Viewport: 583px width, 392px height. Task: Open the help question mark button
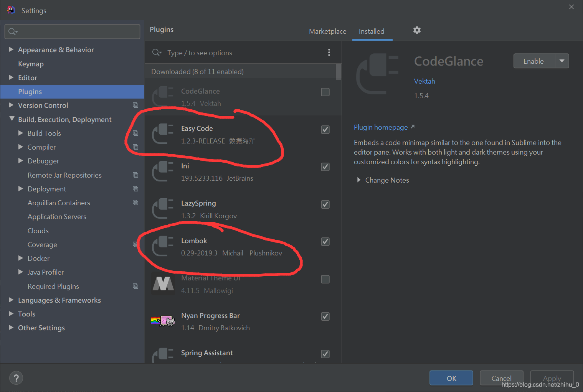pyautogui.click(x=16, y=378)
